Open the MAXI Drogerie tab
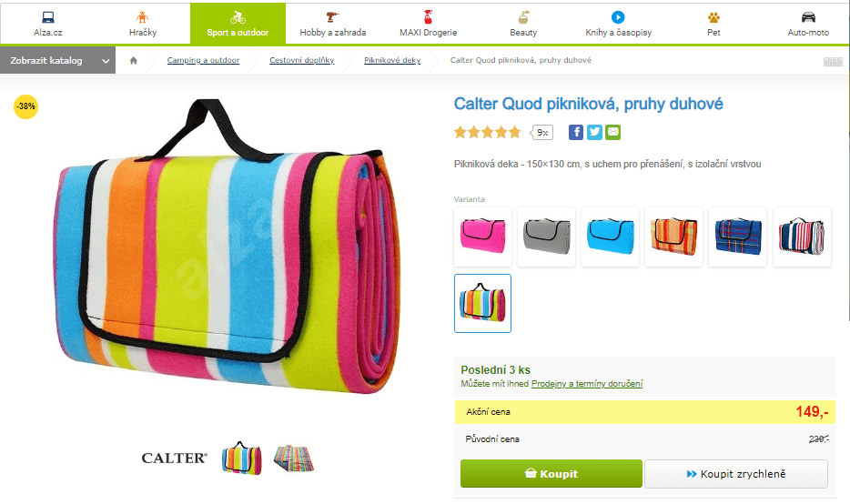 [x=429, y=24]
